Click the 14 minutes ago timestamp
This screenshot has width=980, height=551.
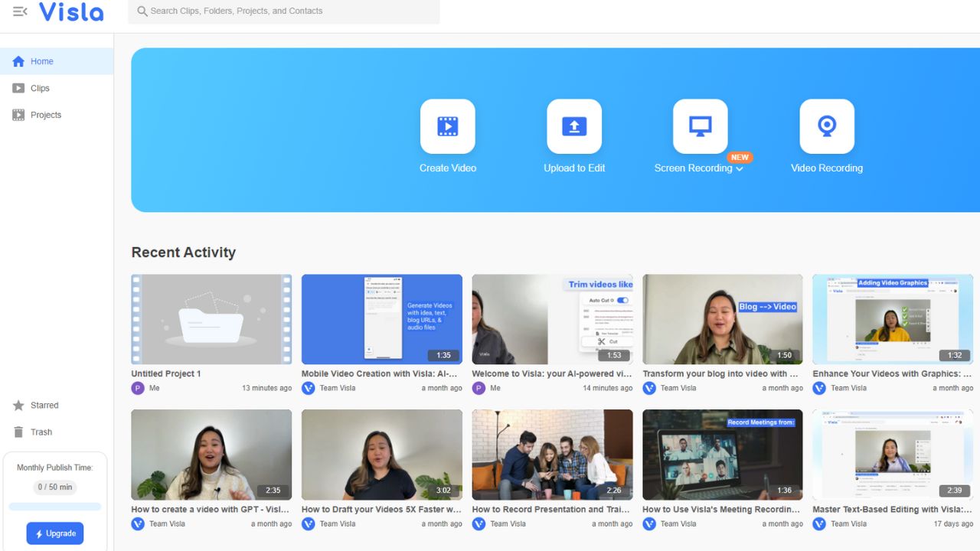[608, 388]
